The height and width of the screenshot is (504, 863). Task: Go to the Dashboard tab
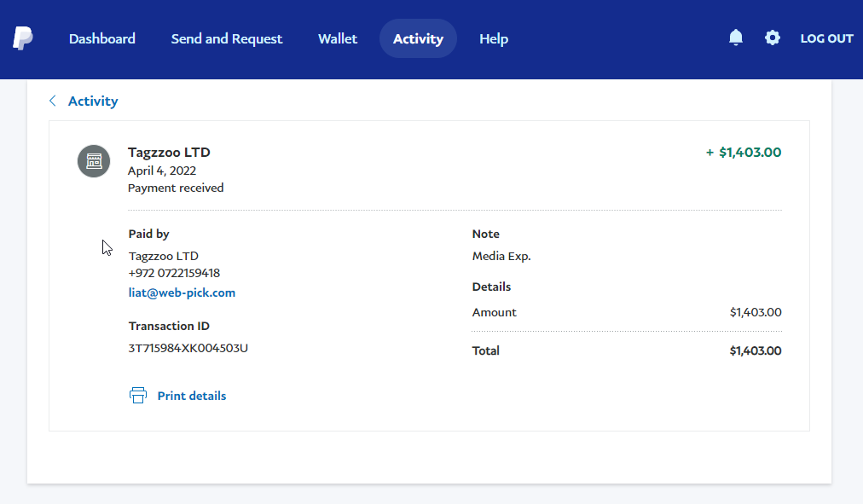[x=102, y=38]
